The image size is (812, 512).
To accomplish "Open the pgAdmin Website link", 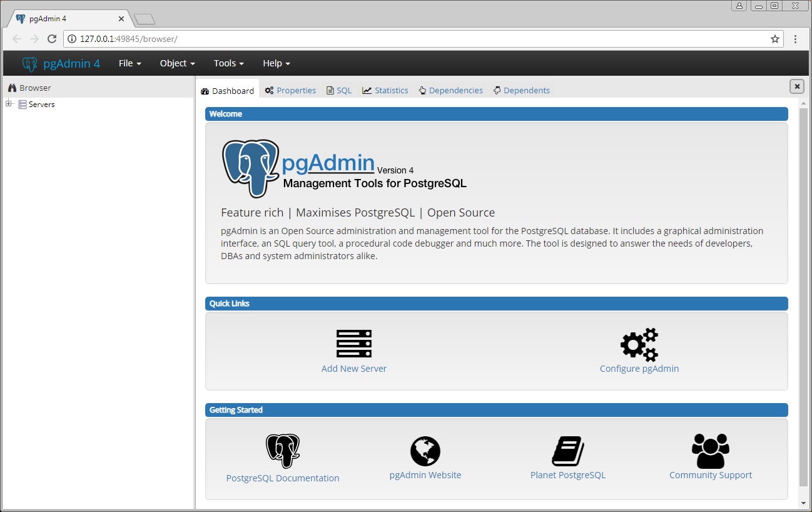I will coord(425,475).
